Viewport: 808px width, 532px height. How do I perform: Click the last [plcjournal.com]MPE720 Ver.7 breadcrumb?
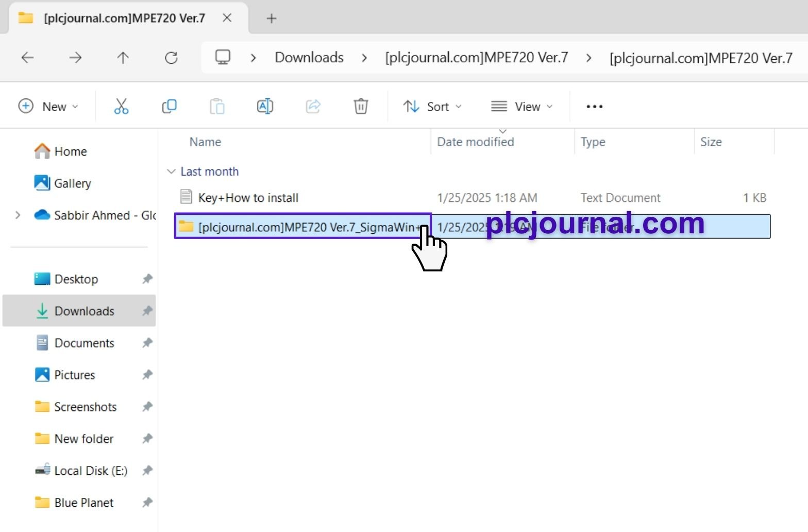point(701,58)
